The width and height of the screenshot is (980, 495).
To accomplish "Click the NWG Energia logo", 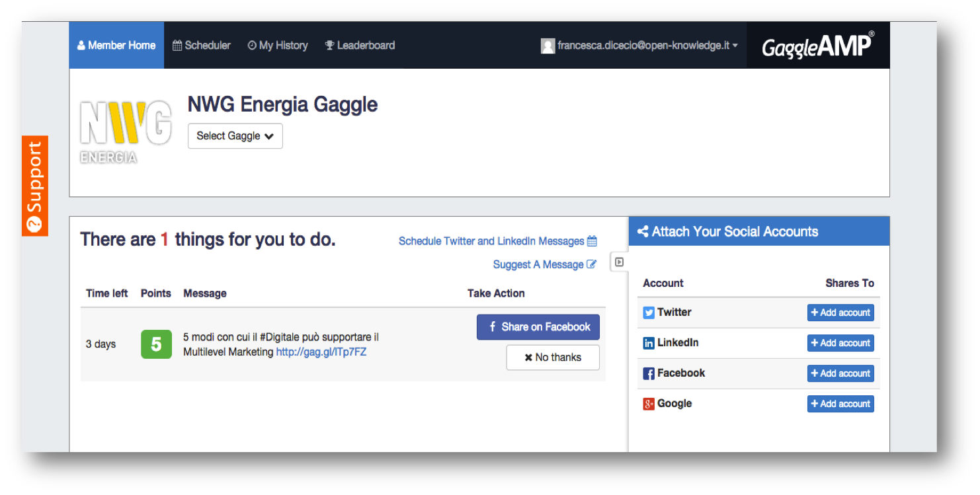I will click(126, 131).
